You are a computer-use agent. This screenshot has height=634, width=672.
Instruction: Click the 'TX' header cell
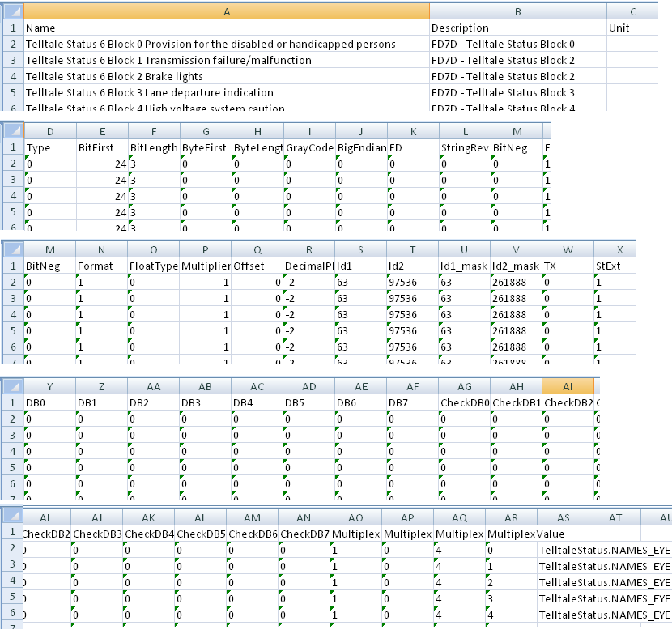pos(568,266)
